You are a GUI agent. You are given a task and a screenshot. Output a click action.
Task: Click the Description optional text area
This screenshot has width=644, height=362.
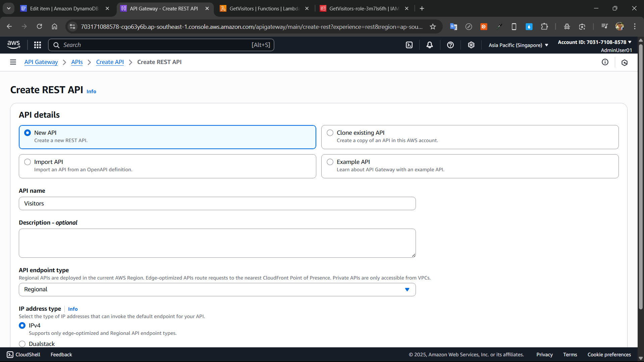(x=217, y=243)
